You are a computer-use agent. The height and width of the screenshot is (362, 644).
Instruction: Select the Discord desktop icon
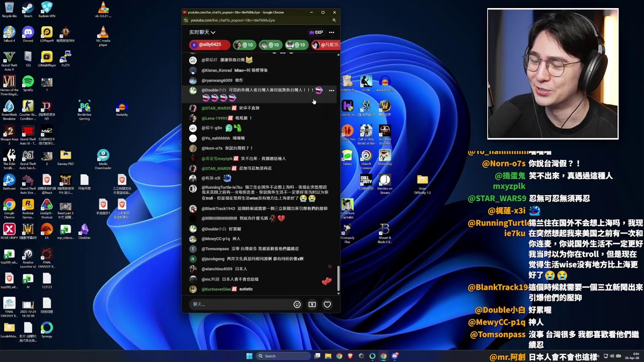tap(28, 34)
